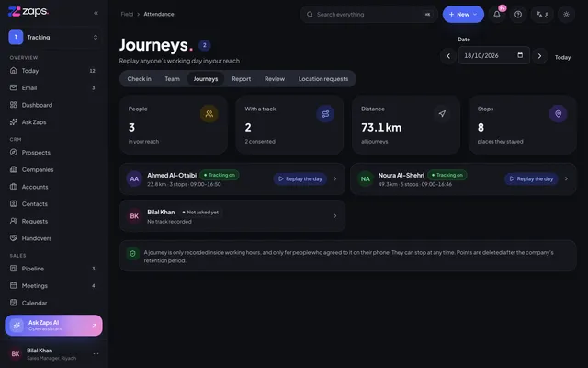Open Accounts in sidebar
Viewport: 588px width, 368px height.
tap(53, 187)
